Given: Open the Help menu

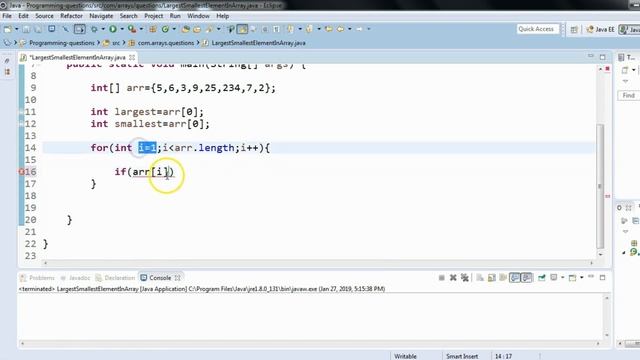Looking at the screenshot, I should (222, 16).
